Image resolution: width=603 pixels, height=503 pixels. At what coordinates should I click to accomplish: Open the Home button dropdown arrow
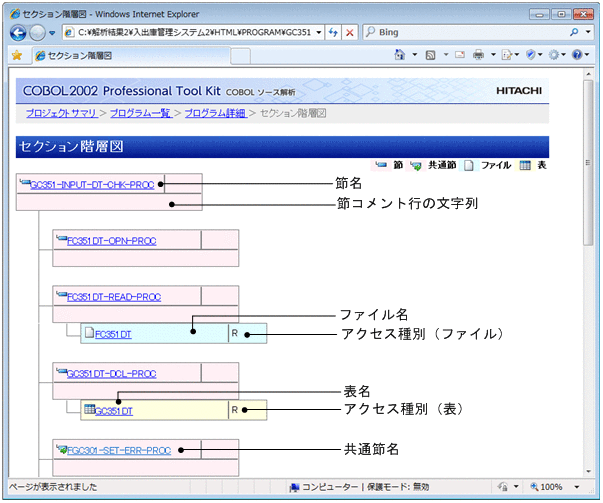coord(415,55)
